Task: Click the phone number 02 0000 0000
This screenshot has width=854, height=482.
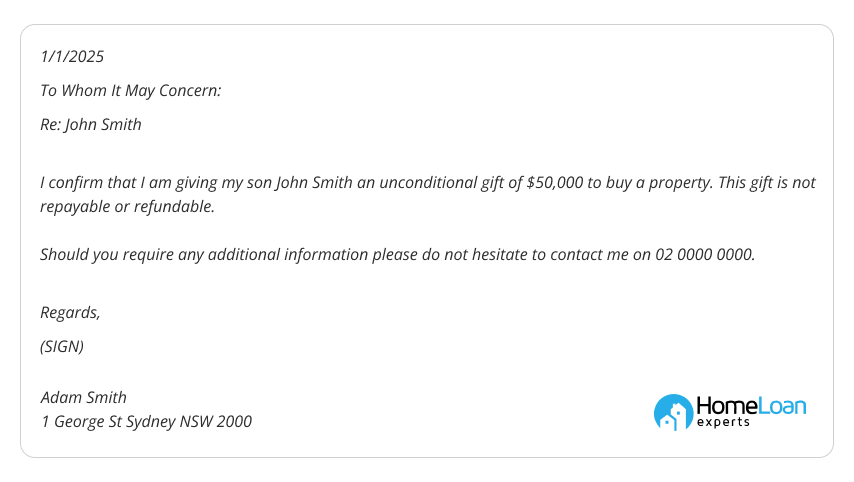Action: click(705, 254)
